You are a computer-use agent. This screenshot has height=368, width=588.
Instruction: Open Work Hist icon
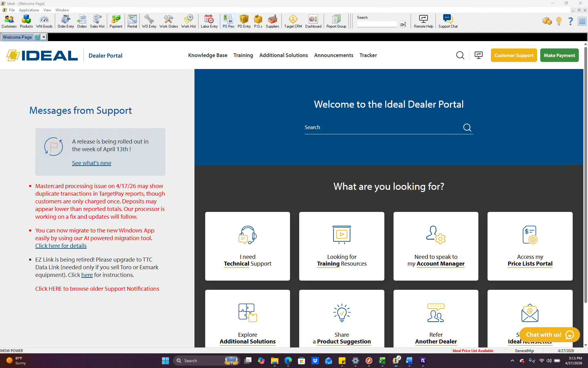tap(189, 21)
